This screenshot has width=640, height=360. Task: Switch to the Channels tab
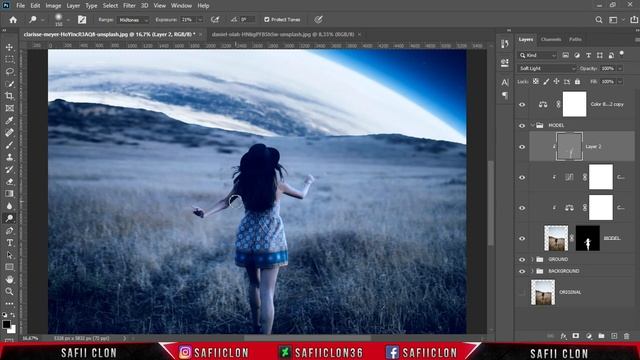tap(551, 40)
